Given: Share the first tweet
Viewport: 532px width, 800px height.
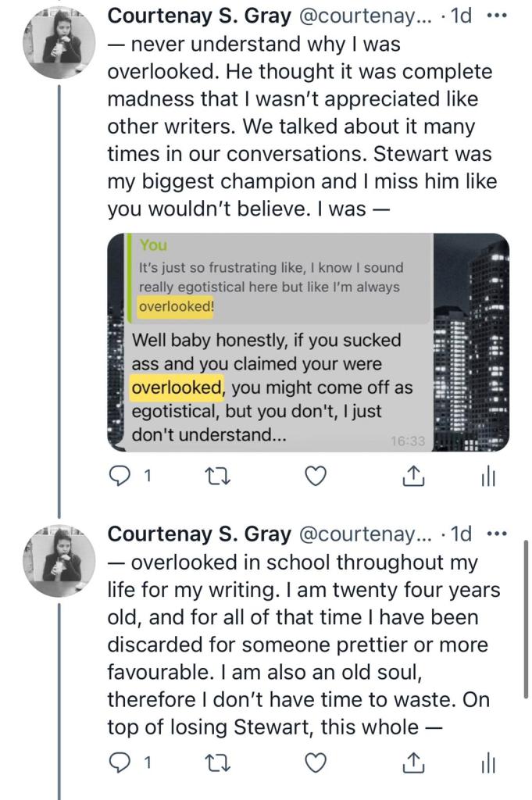Looking at the screenshot, I should coord(416,475).
